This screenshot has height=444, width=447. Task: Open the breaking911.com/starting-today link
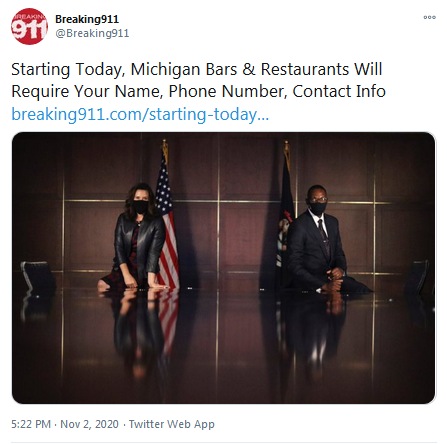pyautogui.click(x=140, y=114)
